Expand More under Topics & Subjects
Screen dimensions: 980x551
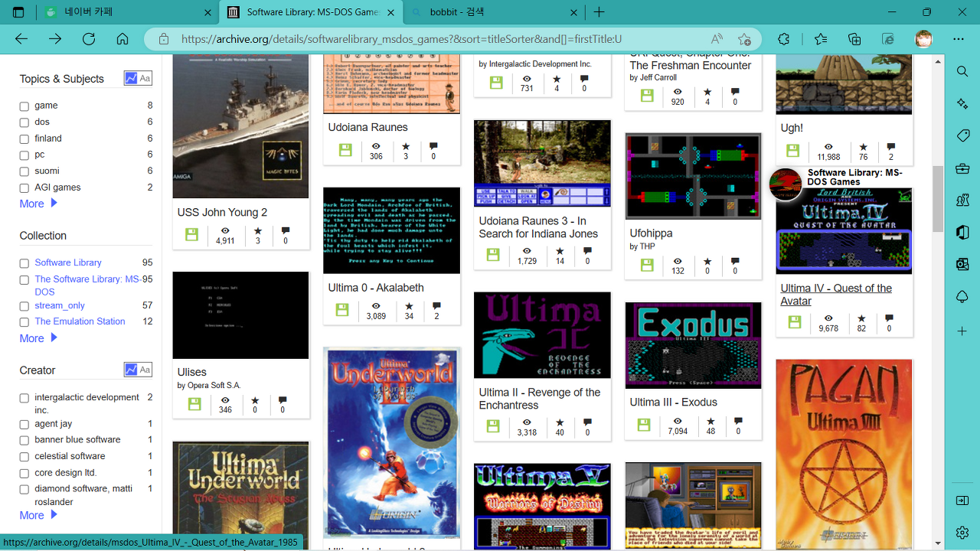(38, 204)
